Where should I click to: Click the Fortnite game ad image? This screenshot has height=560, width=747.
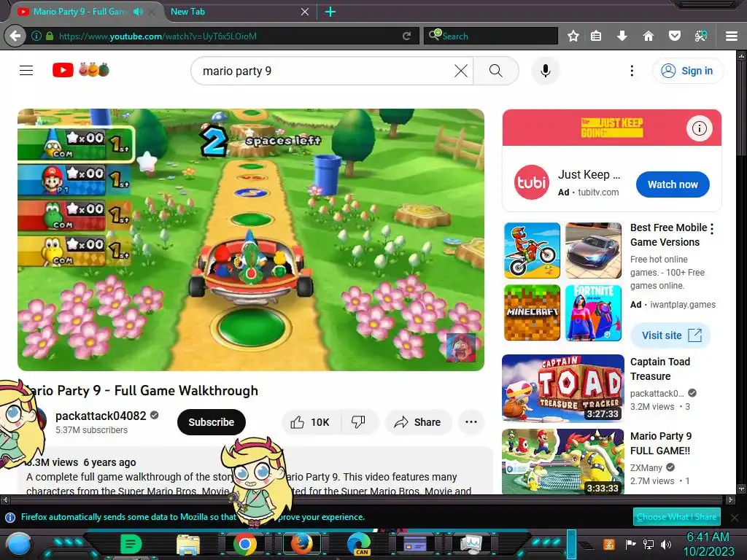[593, 313]
